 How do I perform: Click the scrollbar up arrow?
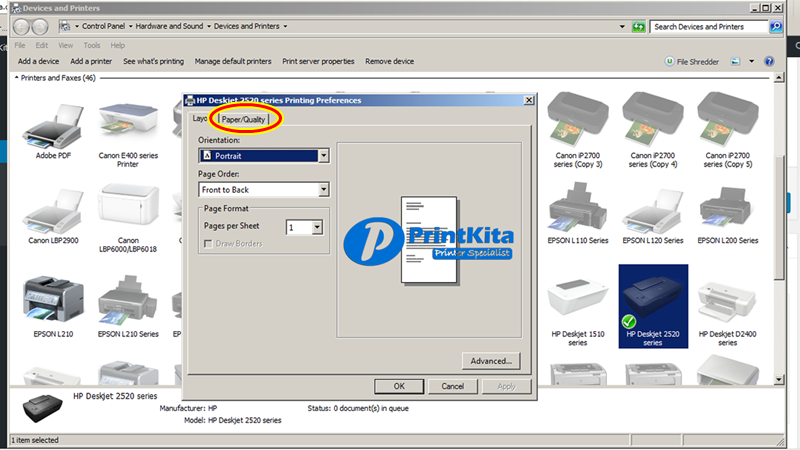pyautogui.click(x=779, y=78)
